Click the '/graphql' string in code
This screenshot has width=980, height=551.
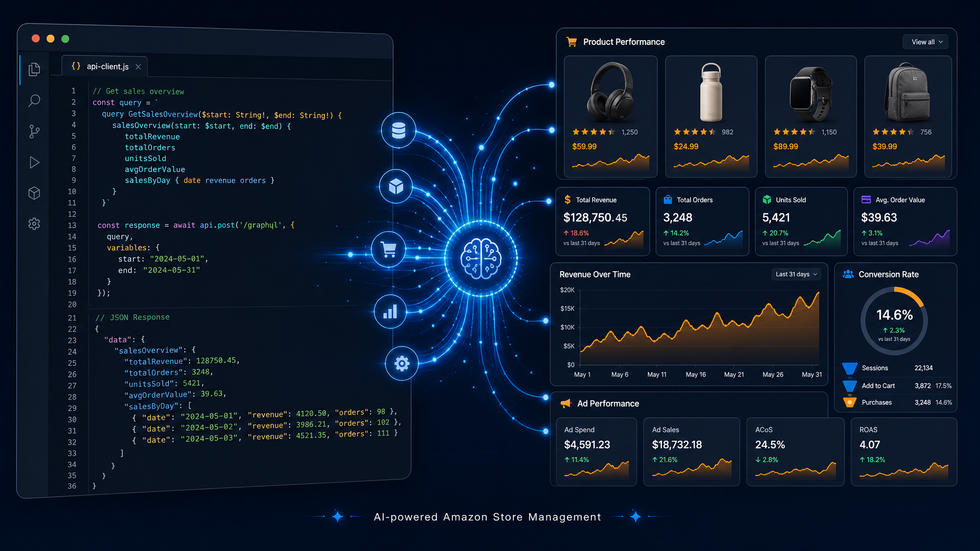(x=260, y=225)
